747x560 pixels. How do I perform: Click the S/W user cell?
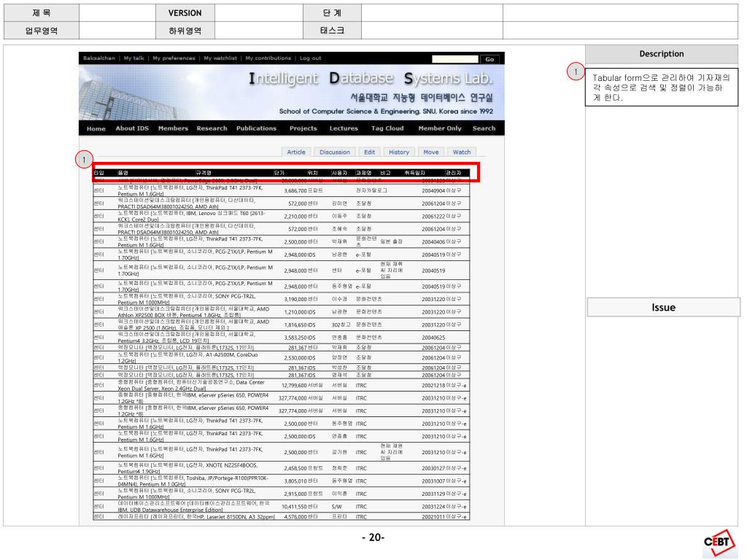click(336, 507)
